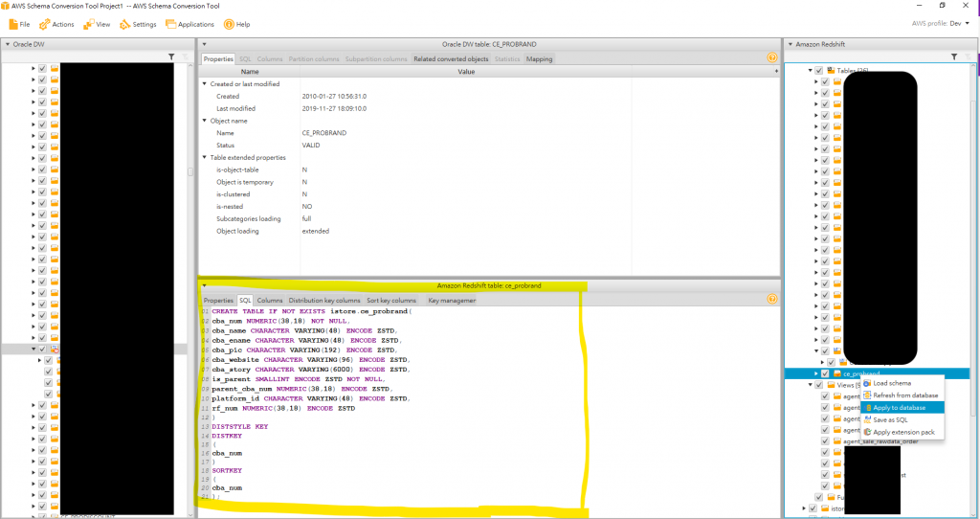Open the Settings menu
This screenshot has width=980, height=519.
click(x=138, y=24)
